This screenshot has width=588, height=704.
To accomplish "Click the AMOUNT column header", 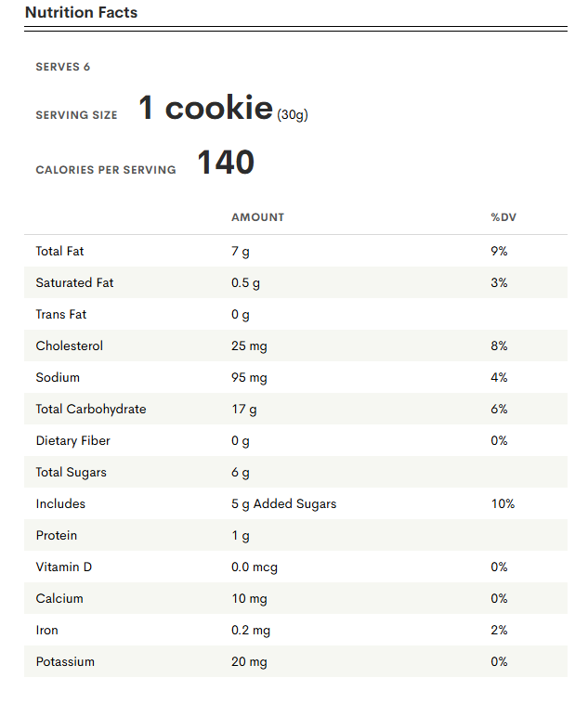I will pos(257,217).
